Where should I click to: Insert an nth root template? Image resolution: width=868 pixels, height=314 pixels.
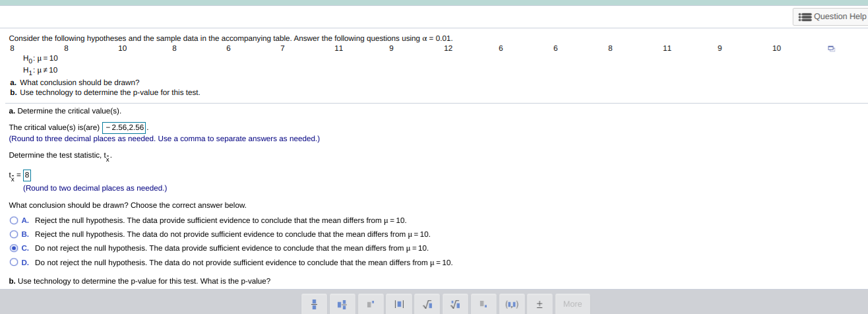[x=455, y=304]
